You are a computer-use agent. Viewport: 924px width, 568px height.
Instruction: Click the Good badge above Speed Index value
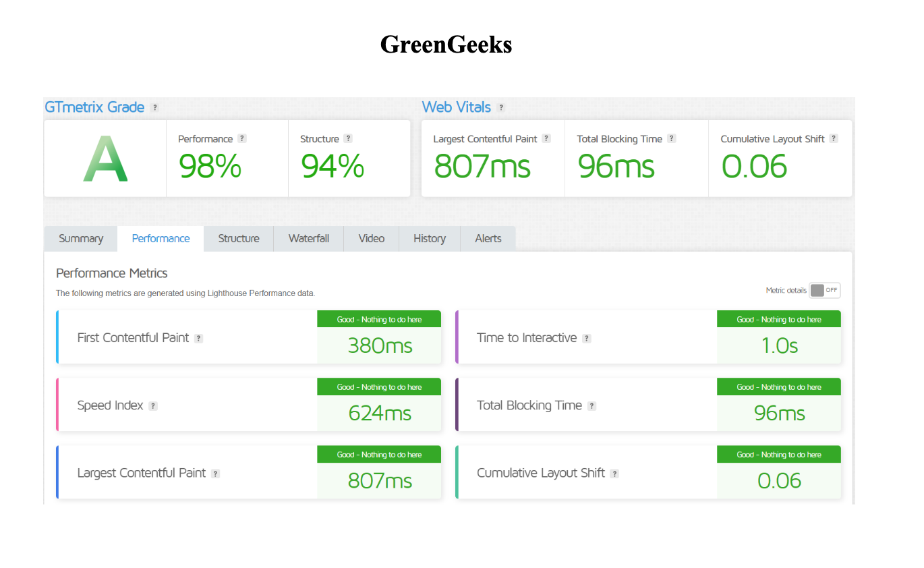(378, 387)
